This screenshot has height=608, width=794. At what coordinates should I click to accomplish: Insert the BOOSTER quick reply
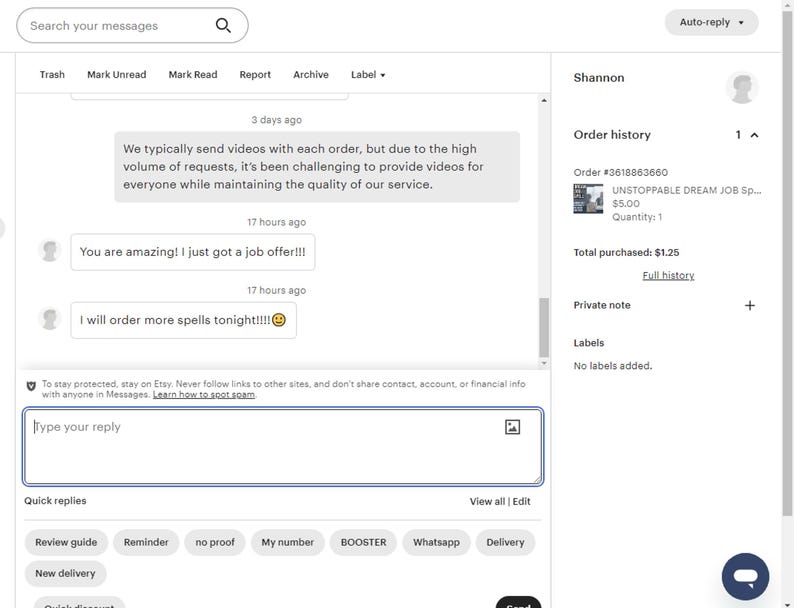[x=363, y=542]
